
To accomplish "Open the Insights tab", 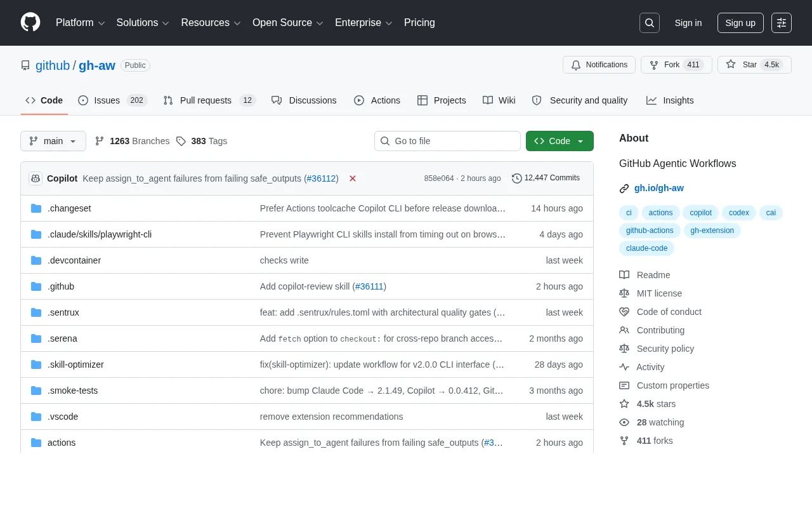I will tap(670, 100).
